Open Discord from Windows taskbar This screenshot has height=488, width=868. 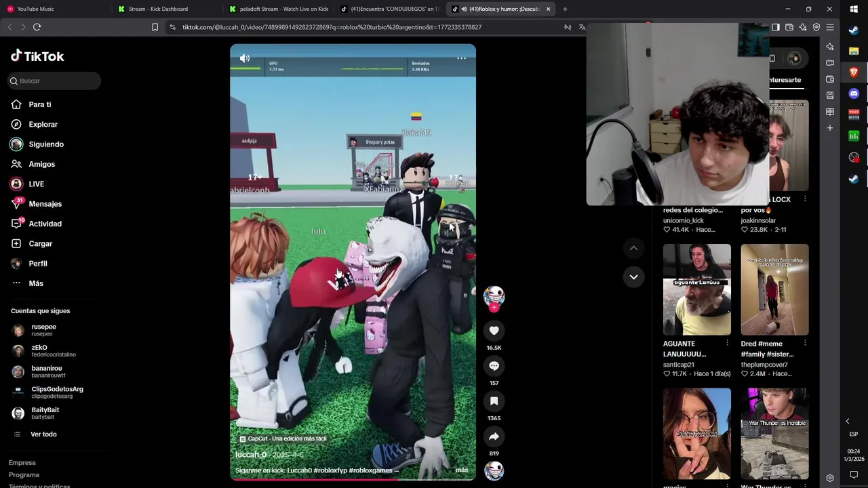(x=854, y=94)
